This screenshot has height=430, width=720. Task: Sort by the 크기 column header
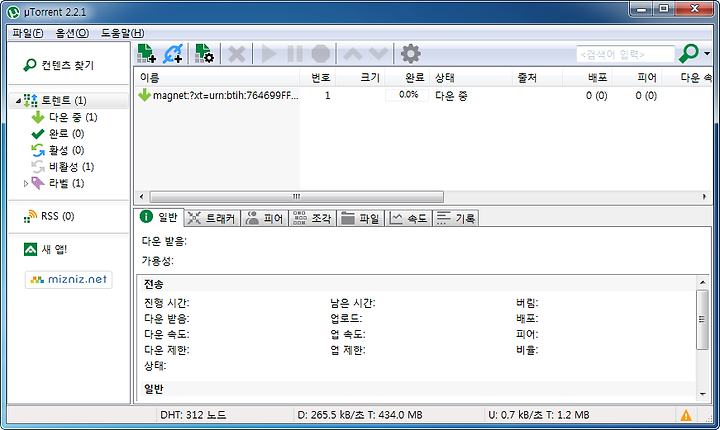tap(360, 78)
